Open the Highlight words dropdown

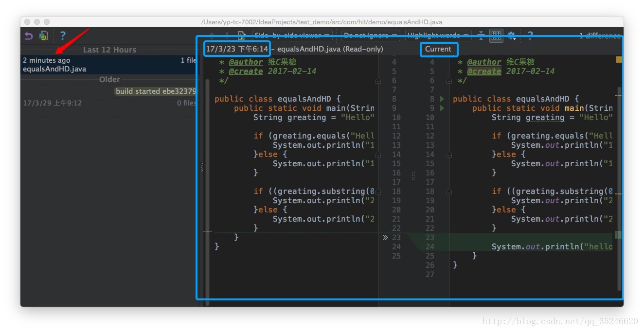[x=438, y=35]
